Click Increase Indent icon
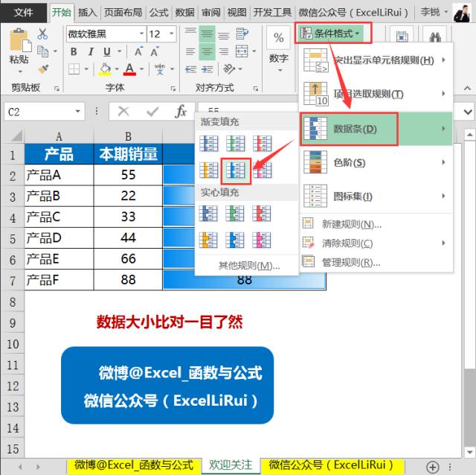476x475 pixels. pos(207,69)
